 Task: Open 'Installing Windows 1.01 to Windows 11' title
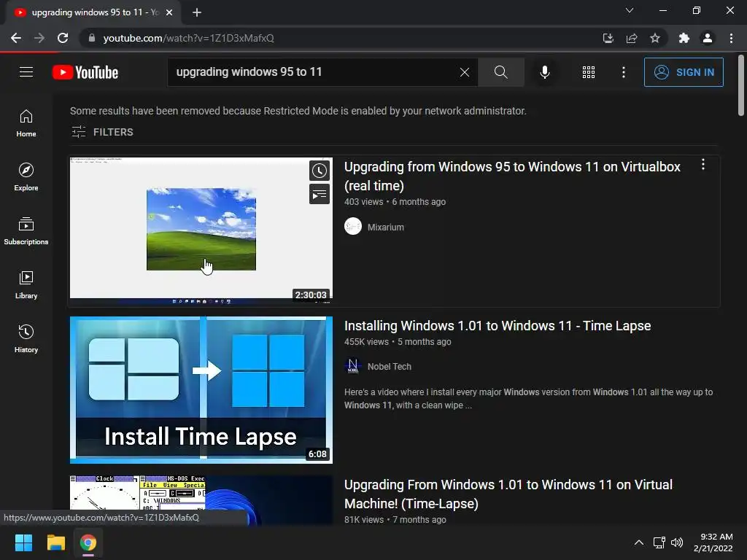(x=498, y=326)
